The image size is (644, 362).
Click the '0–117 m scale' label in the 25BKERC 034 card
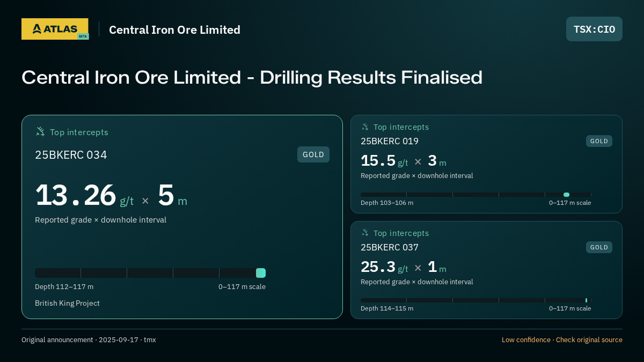242,287
